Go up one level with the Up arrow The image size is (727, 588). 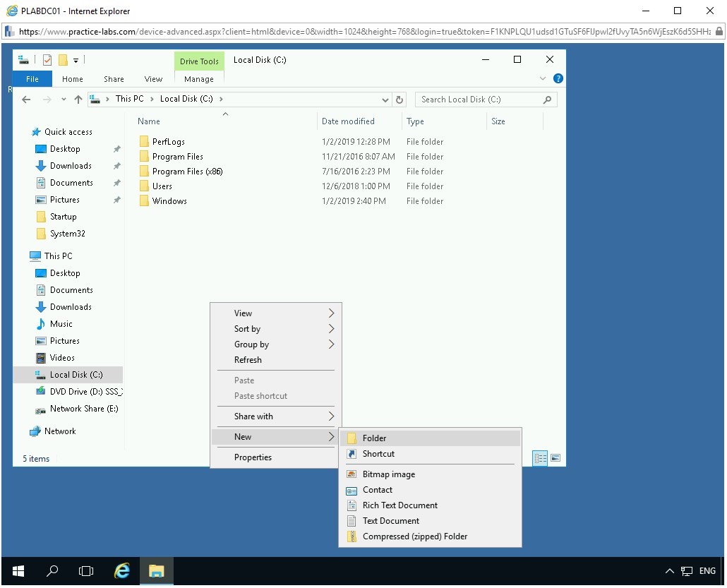tap(78, 100)
